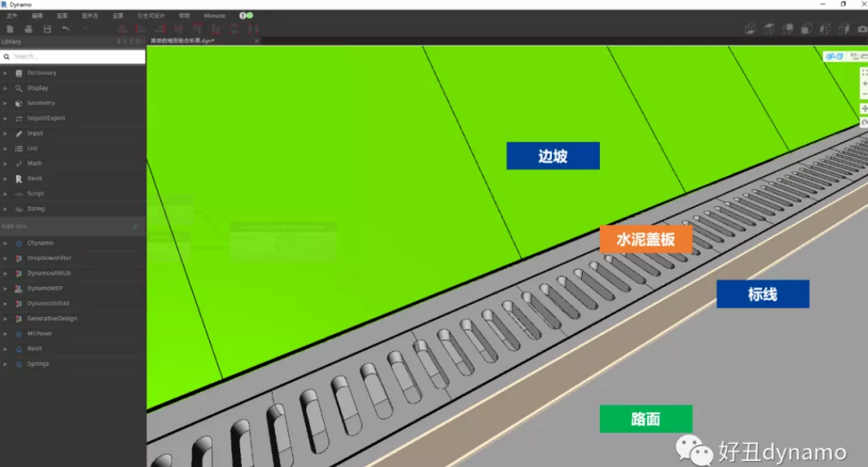Click the Open file toolbar icon
Image resolution: width=868 pixels, height=467 pixels.
pyautogui.click(x=29, y=29)
